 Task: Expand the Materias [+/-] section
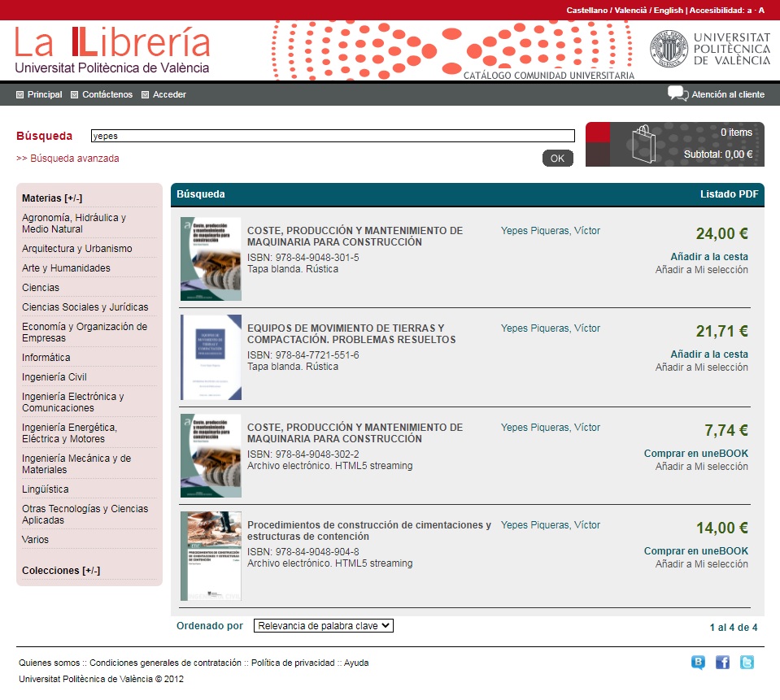tap(52, 198)
